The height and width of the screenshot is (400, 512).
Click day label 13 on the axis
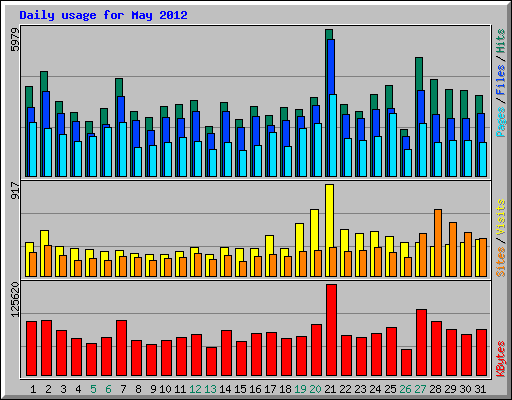coord(210,389)
